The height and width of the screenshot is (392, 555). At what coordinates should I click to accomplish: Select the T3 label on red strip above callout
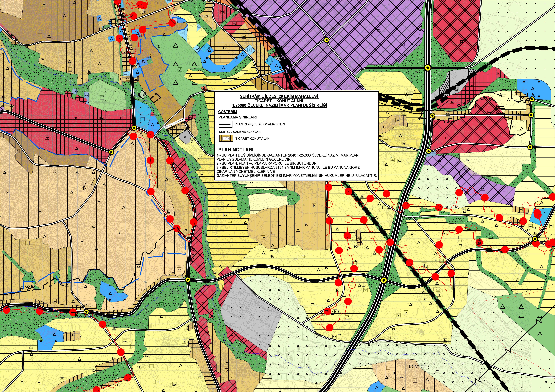(x=190, y=118)
